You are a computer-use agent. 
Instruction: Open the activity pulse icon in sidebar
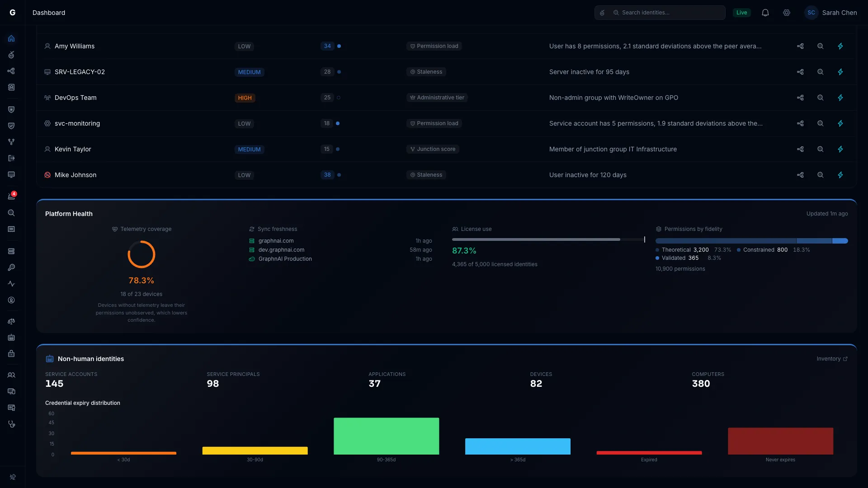pyautogui.click(x=11, y=284)
